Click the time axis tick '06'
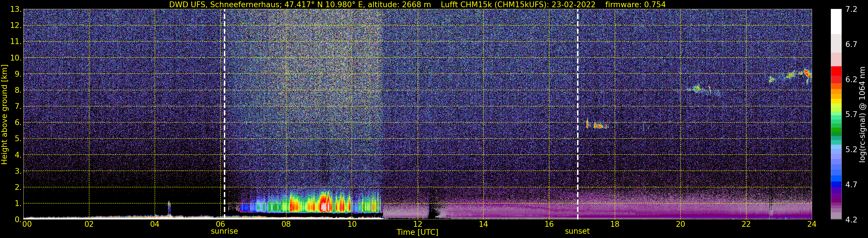This screenshot has height=238, width=868. [x=220, y=224]
